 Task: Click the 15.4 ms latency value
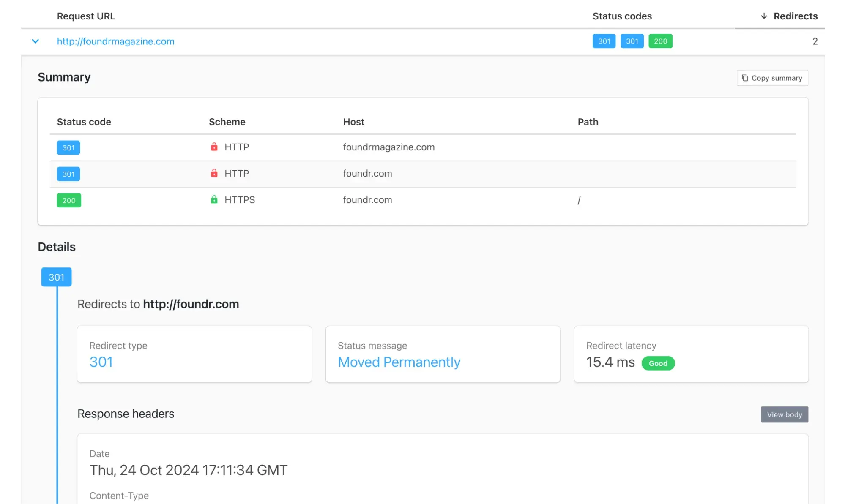click(x=610, y=362)
